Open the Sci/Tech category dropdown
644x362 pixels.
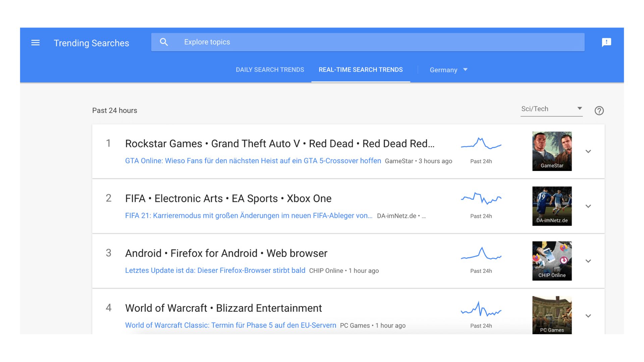(551, 109)
